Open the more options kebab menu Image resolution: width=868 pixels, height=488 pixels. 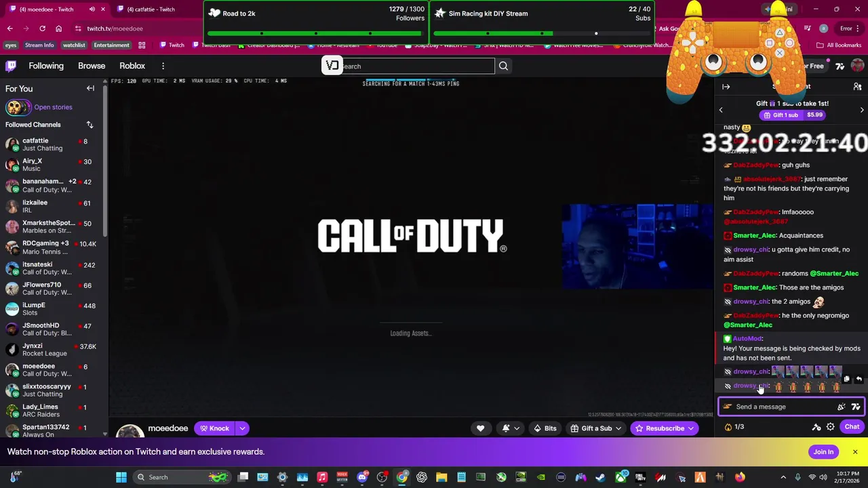tap(163, 66)
